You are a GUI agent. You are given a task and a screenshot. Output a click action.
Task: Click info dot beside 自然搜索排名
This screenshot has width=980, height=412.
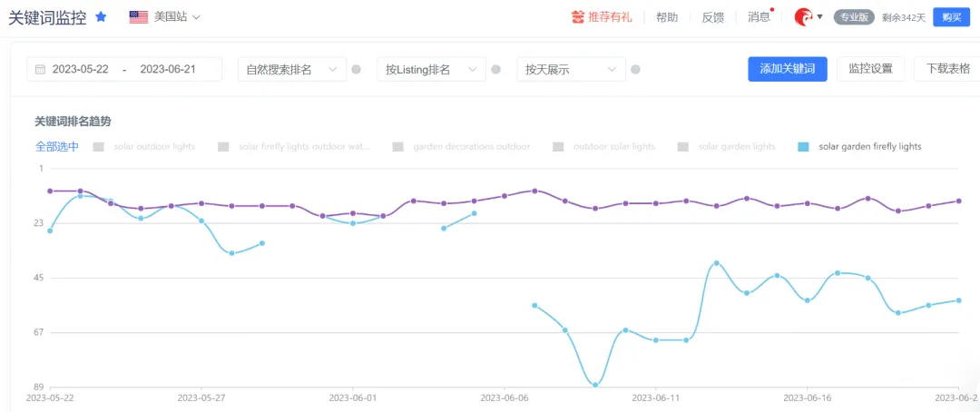(357, 69)
